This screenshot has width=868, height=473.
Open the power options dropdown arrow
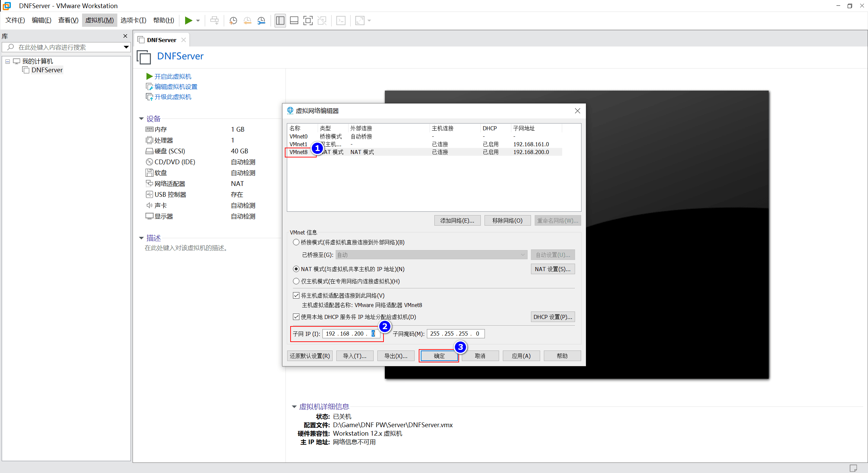click(x=198, y=21)
